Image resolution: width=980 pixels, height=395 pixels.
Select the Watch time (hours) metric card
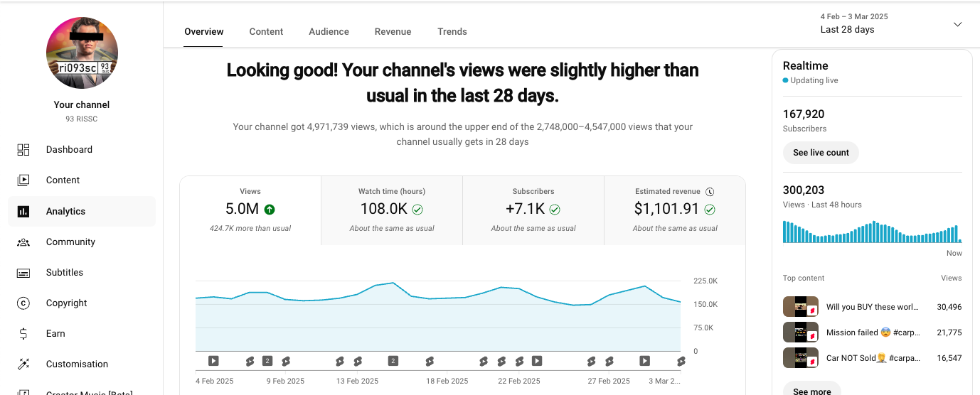point(392,210)
